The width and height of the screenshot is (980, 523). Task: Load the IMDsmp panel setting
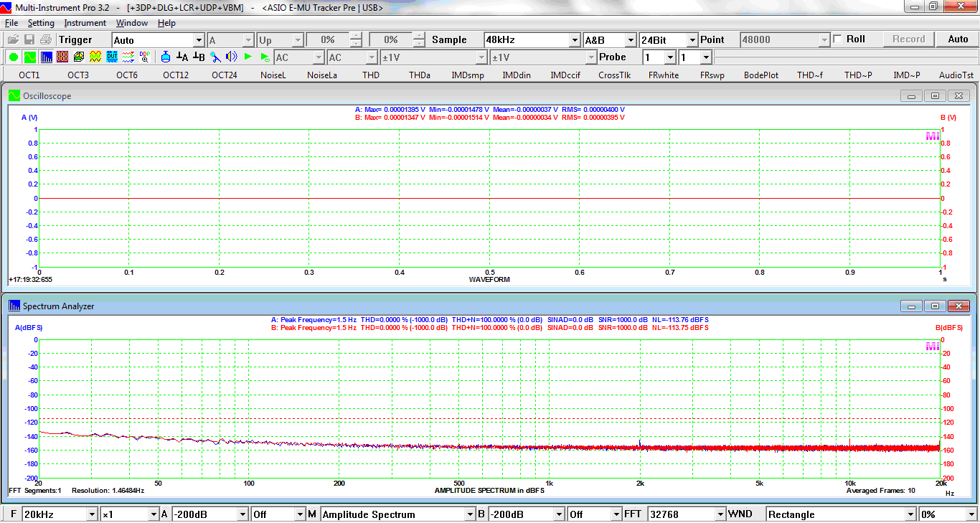point(468,75)
